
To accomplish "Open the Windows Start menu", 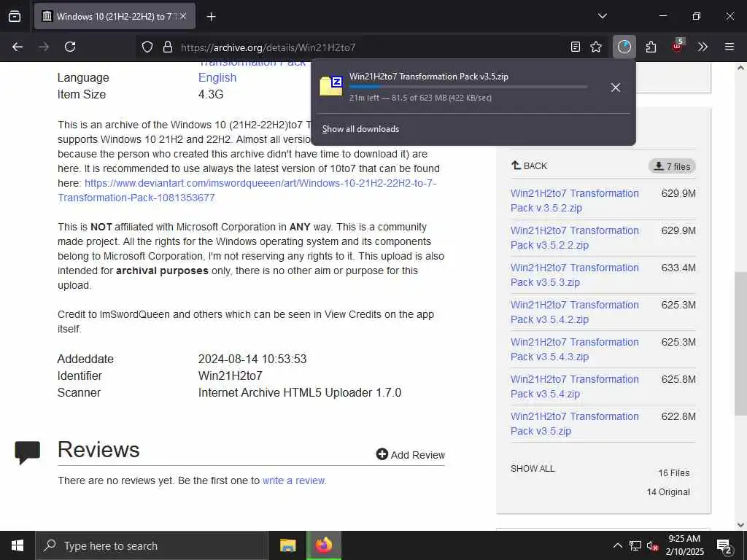I will (x=18, y=545).
